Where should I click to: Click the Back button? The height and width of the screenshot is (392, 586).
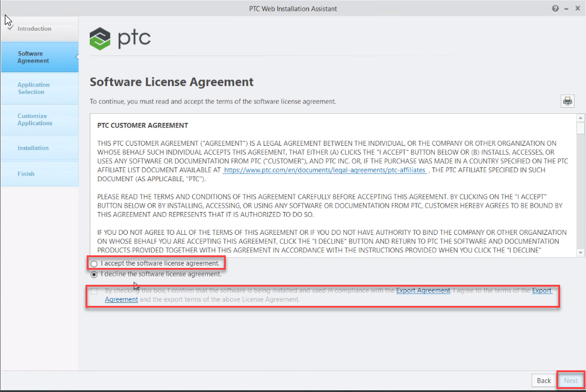tap(544, 381)
